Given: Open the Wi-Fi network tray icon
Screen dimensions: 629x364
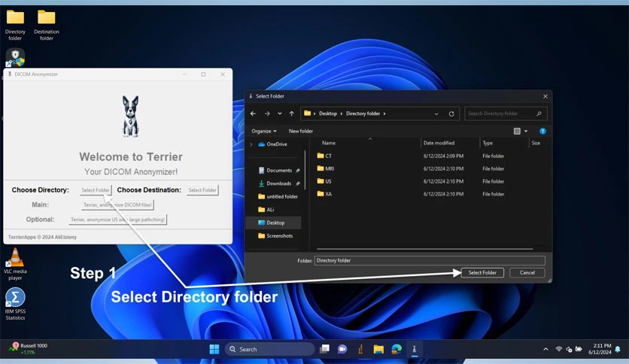Looking at the screenshot, I should pyautogui.click(x=558, y=349).
